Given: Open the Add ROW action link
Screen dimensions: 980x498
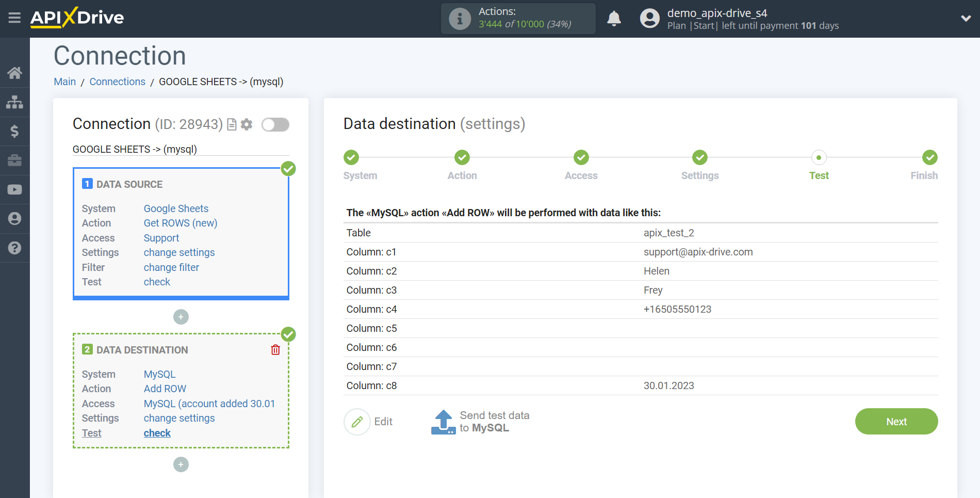Looking at the screenshot, I should 165,389.
